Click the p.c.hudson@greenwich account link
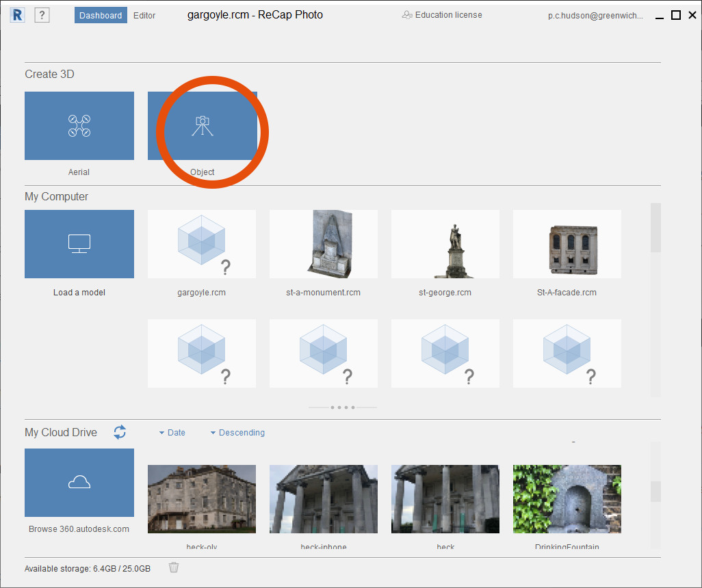 click(595, 15)
